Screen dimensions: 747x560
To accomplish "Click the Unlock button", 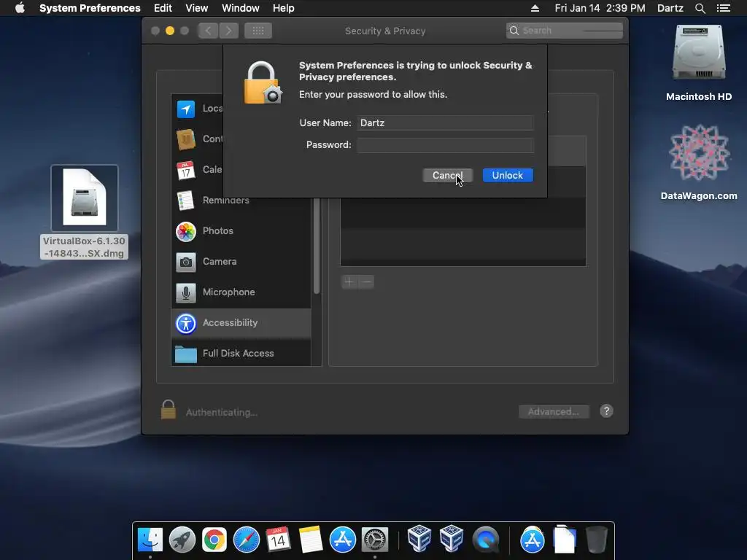I will 508,175.
